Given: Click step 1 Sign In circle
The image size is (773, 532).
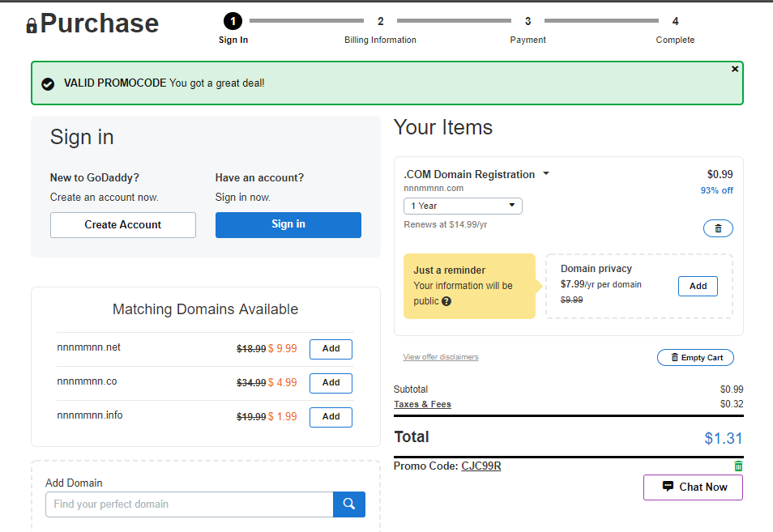Looking at the screenshot, I should 233,21.
